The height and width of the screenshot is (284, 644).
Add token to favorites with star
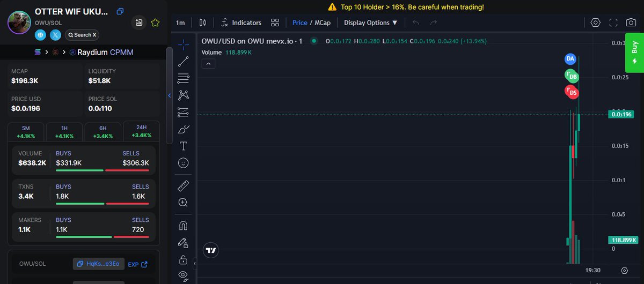click(155, 23)
